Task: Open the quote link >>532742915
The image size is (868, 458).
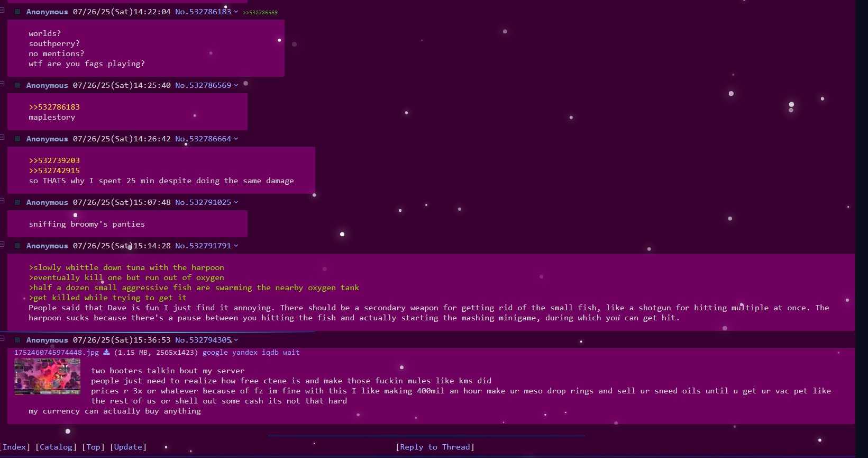Action: [x=54, y=170]
